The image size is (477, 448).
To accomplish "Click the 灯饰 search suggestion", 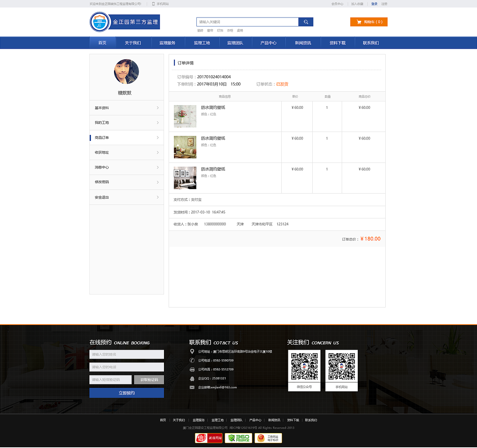I will point(220,31).
